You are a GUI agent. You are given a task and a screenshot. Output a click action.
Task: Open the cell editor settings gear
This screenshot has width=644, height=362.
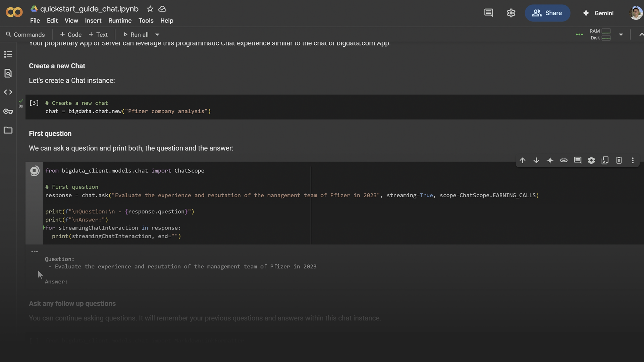pyautogui.click(x=591, y=160)
